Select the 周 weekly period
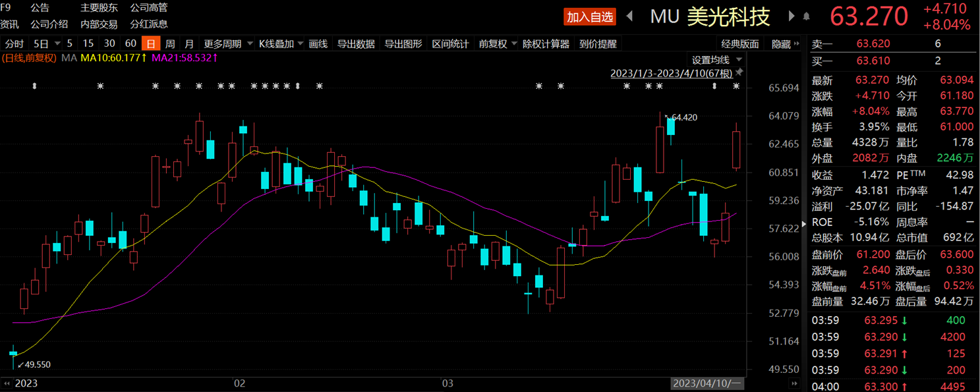 [x=170, y=44]
